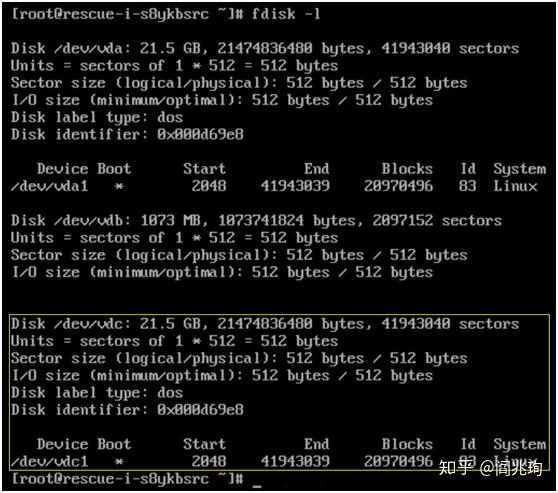Screen dimensions: 558x493
Task: Click the vdc Disk identifier 0x000d69e8 value
Action: tap(200, 410)
